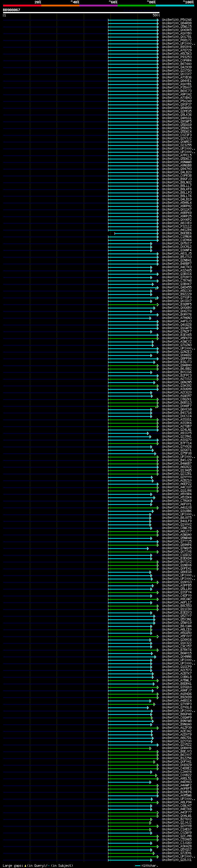Click the UniRef100_A5P6T9 label

coord(177,338)
